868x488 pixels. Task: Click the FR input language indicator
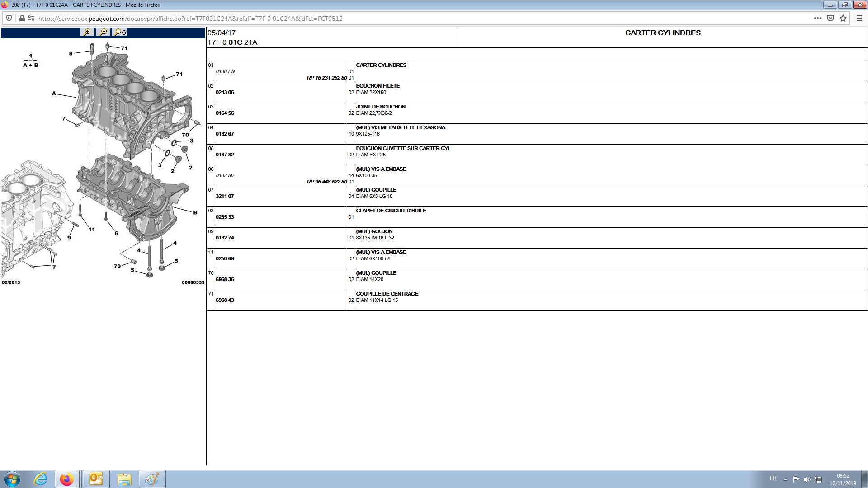click(x=773, y=478)
